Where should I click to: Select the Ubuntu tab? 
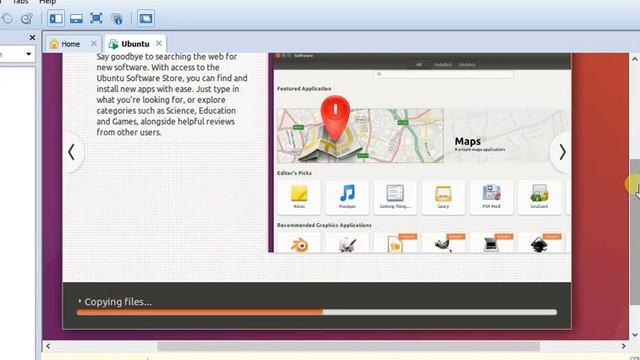click(x=135, y=44)
